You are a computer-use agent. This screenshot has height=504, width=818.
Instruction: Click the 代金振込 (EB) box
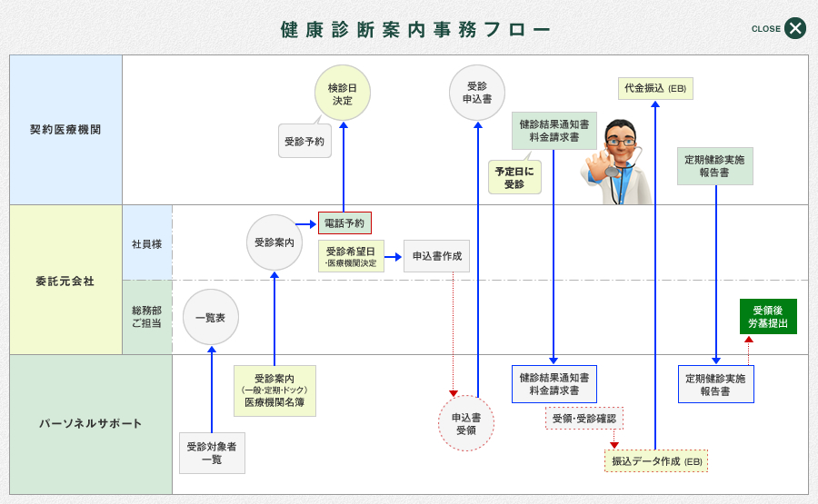pos(655,88)
